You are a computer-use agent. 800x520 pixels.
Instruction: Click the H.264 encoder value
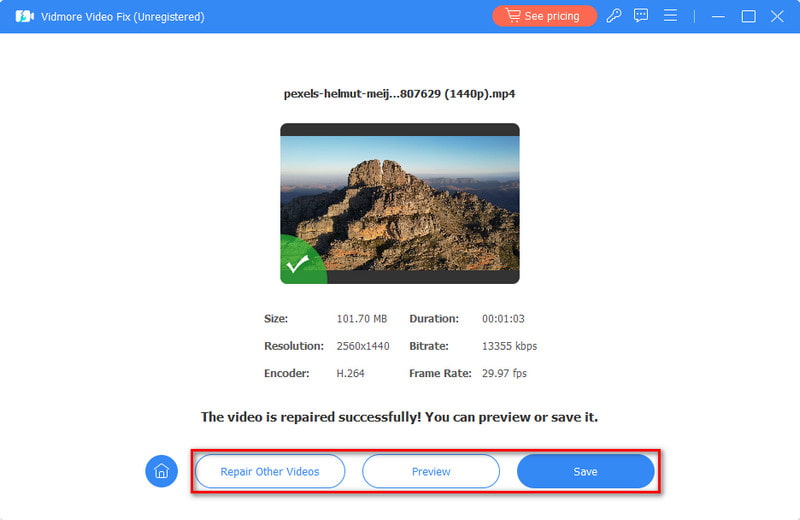pos(352,373)
